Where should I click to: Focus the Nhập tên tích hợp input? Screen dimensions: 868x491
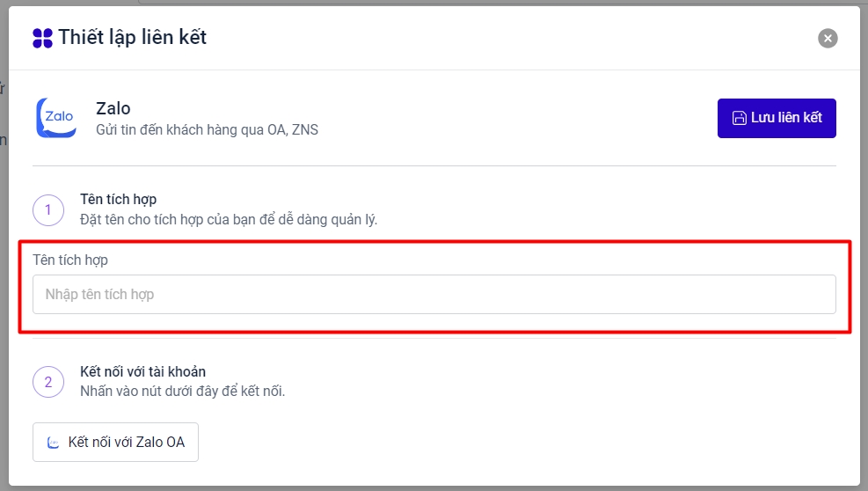pyautogui.click(x=434, y=294)
